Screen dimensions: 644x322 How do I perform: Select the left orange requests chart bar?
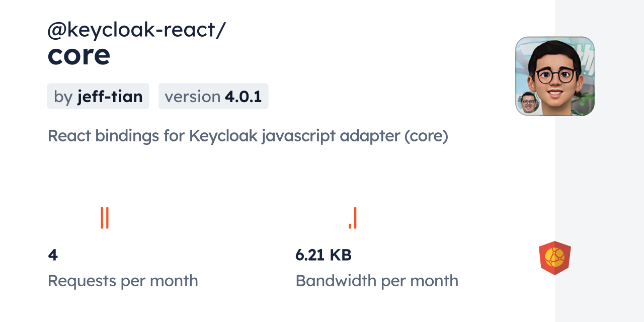[102, 217]
